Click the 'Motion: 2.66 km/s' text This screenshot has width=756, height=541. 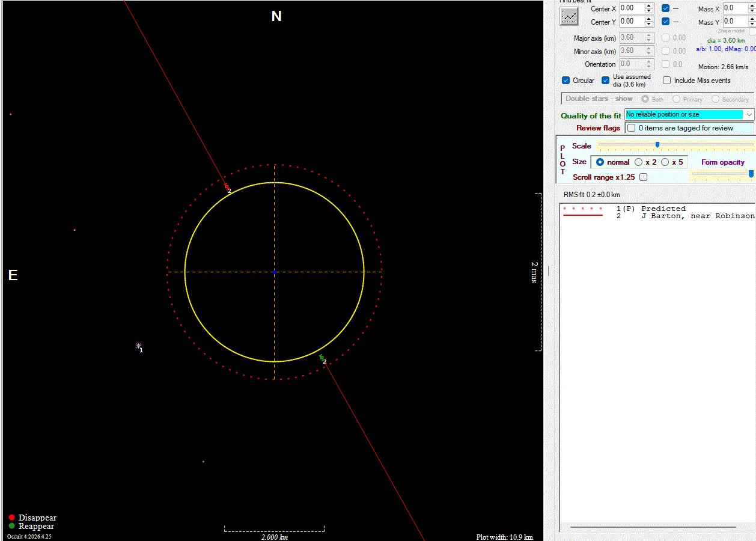coord(723,67)
